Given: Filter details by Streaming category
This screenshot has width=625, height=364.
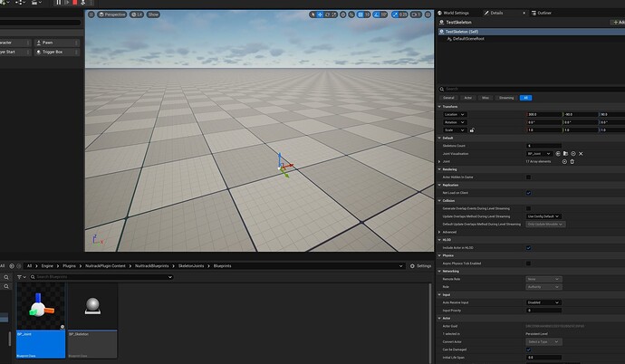Looking at the screenshot, I should pyautogui.click(x=505, y=97).
